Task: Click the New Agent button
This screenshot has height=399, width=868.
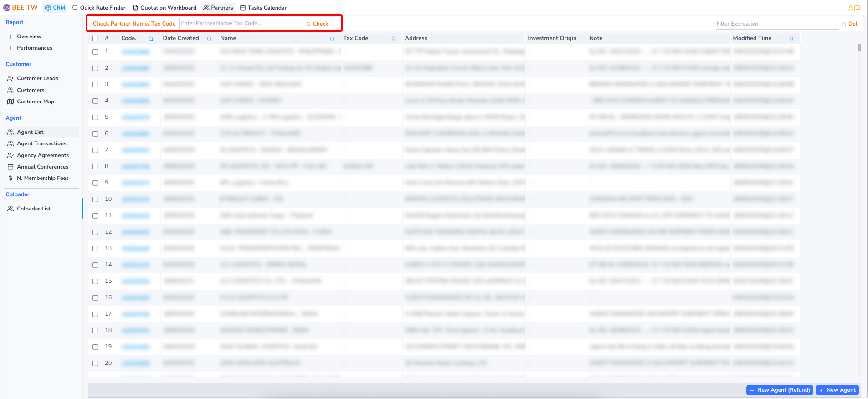Action: pyautogui.click(x=837, y=390)
